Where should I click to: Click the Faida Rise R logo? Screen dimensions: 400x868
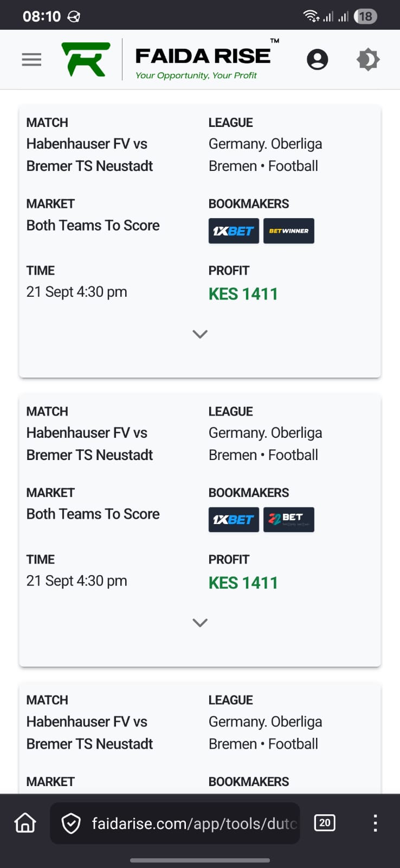click(86, 59)
